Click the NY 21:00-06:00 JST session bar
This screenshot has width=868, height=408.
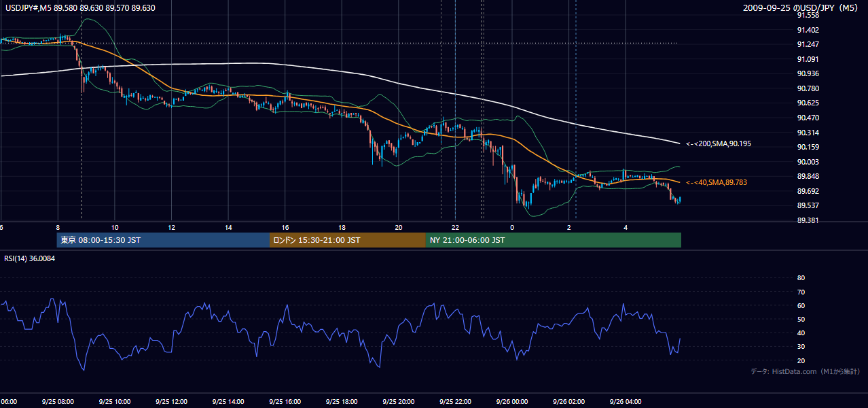click(x=554, y=240)
